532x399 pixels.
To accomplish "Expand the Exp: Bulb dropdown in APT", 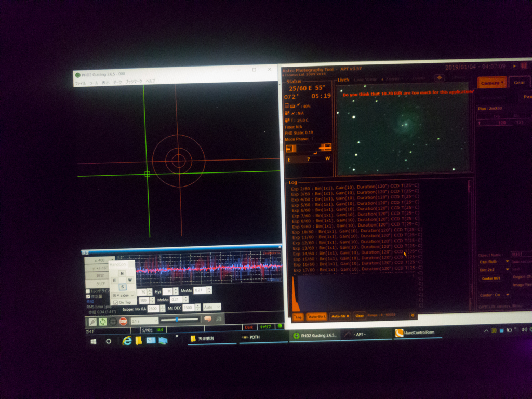I will click(508, 262).
